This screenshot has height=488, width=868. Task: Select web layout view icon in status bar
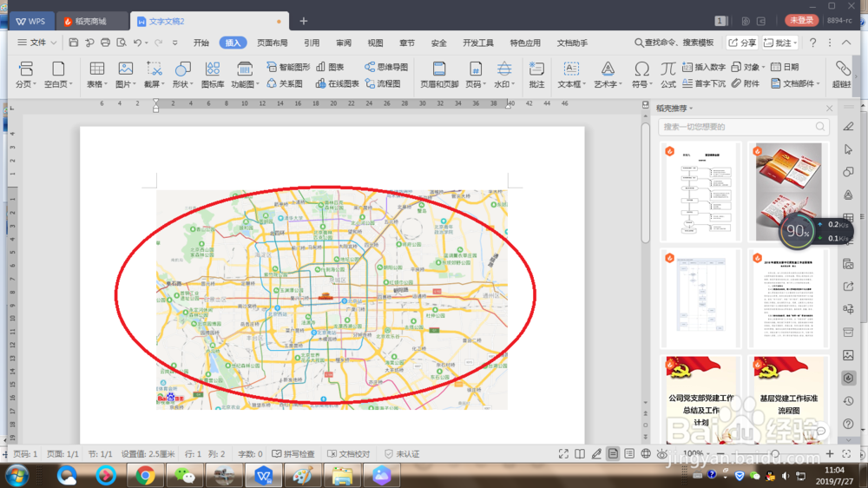point(646,453)
